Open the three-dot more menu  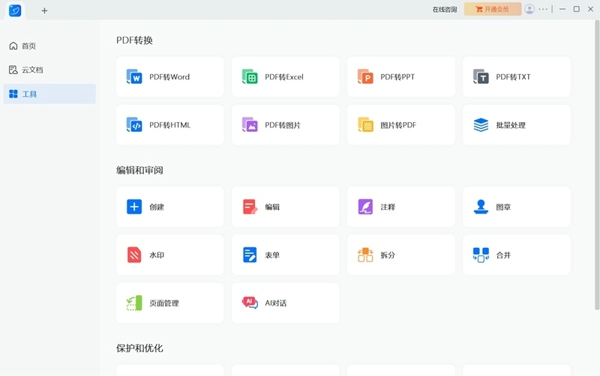point(543,9)
